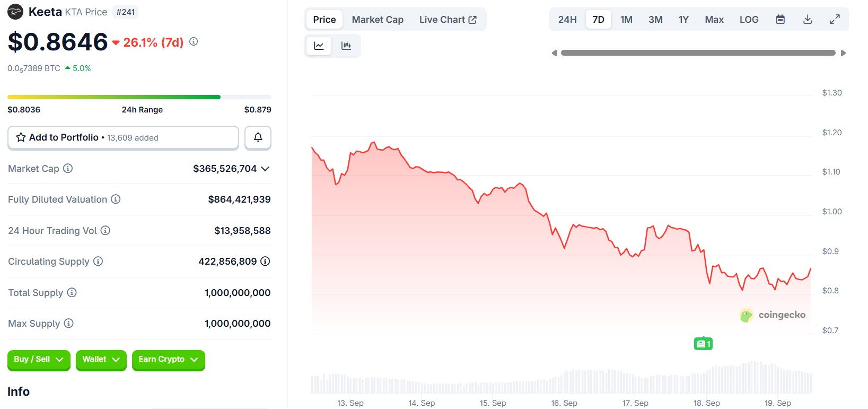Open the calendar date range picker icon

click(x=779, y=19)
